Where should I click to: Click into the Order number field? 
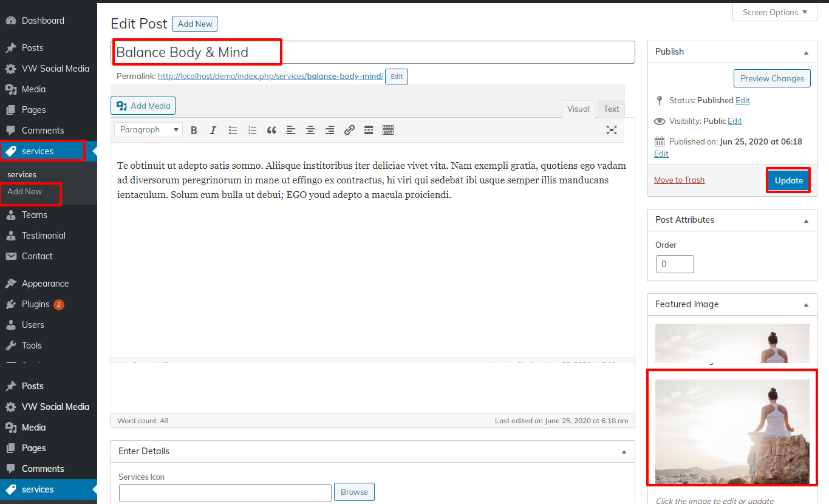click(674, 264)
